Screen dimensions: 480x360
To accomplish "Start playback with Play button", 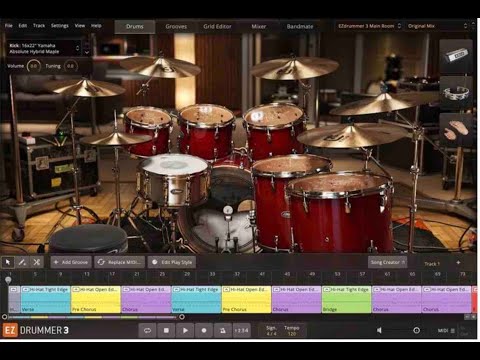I will [185, 330].
